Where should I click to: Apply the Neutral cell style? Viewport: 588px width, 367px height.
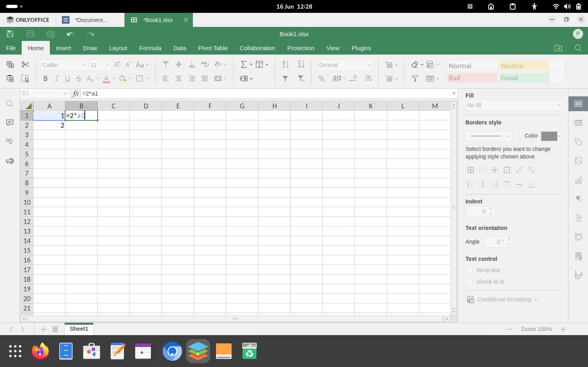pyautogui.click(x=524, y=66)
